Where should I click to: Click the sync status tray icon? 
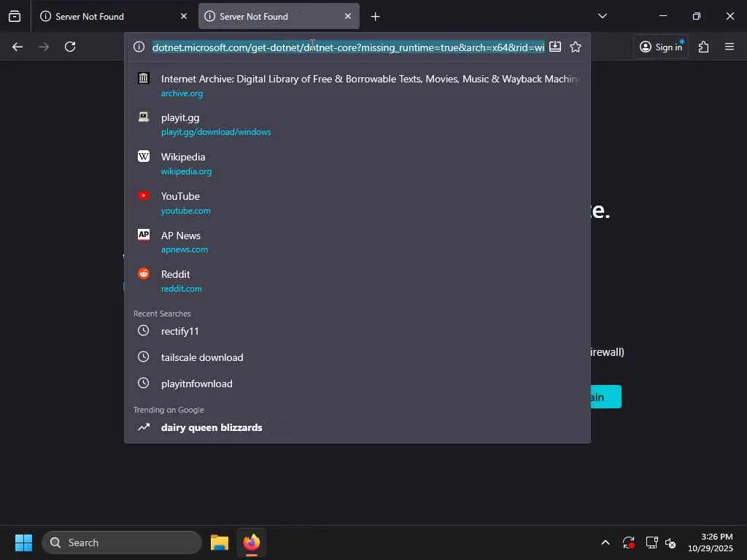pyautogui.click(x=628, y=542)
